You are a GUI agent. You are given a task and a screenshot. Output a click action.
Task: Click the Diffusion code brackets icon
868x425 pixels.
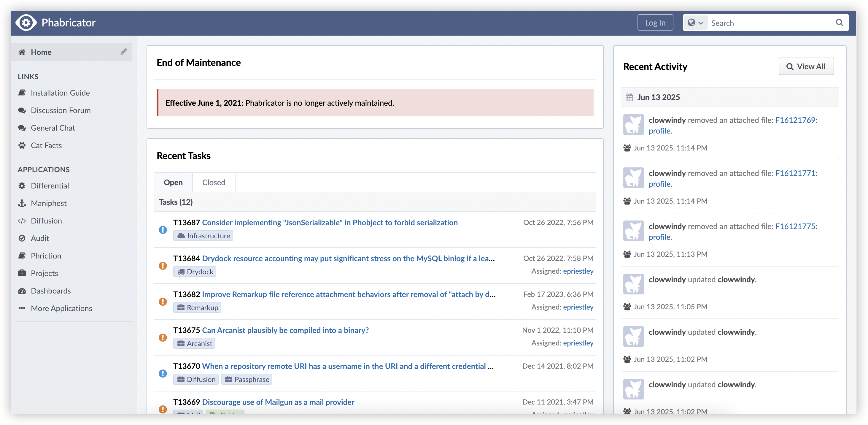coord(22,221)
